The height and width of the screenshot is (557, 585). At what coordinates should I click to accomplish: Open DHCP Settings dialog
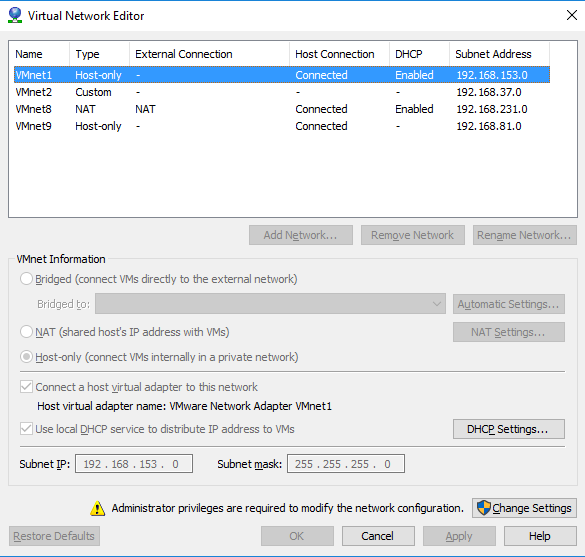(509, 429)
